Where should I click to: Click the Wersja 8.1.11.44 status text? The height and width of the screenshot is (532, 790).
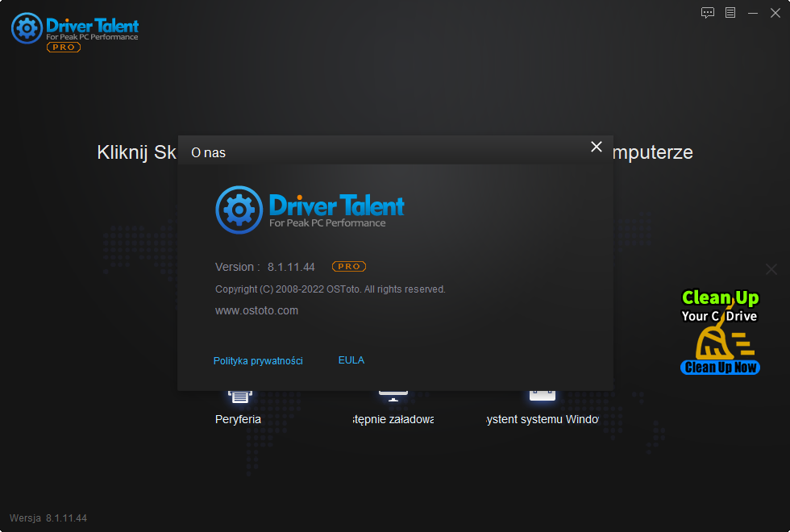coord(48,517)
